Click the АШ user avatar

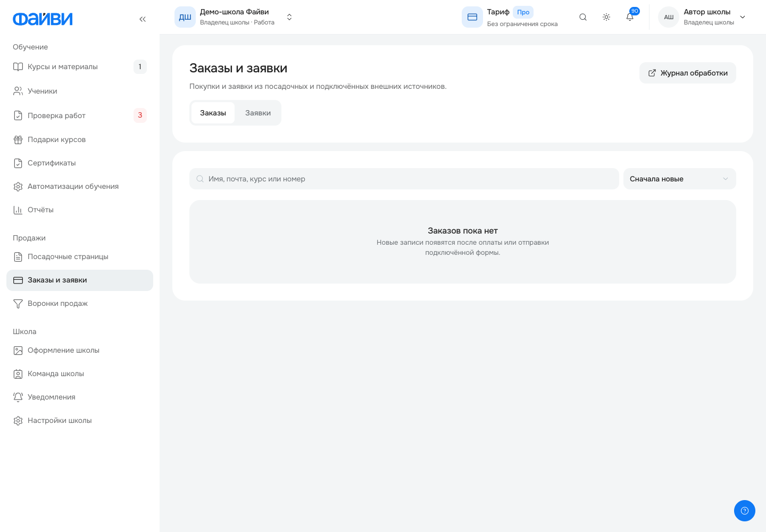[669, 17]
